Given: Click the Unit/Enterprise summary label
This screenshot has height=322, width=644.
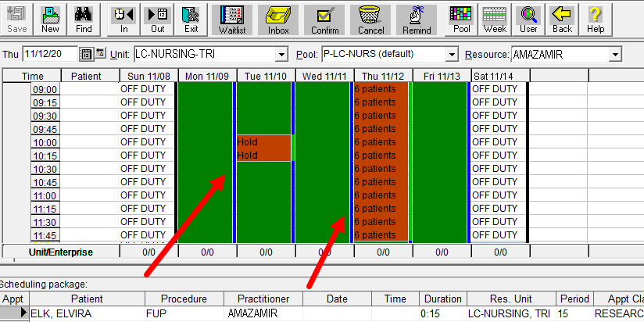Looking at the screenshot, I should (61, 252).
